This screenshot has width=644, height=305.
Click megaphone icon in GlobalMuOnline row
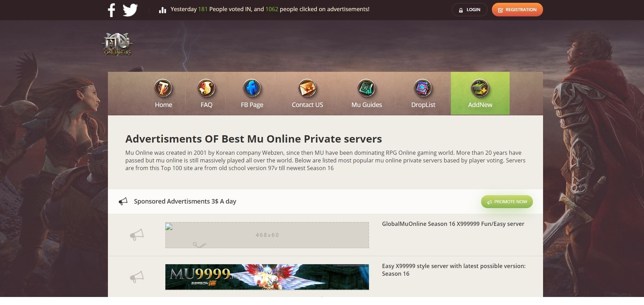tap(137, 235)
